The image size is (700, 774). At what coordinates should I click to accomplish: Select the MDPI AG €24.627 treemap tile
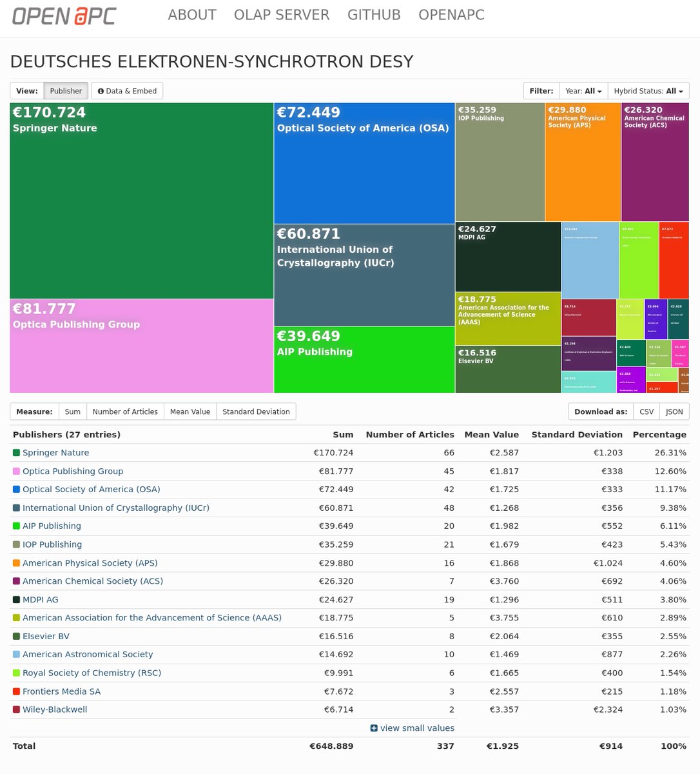508,257
